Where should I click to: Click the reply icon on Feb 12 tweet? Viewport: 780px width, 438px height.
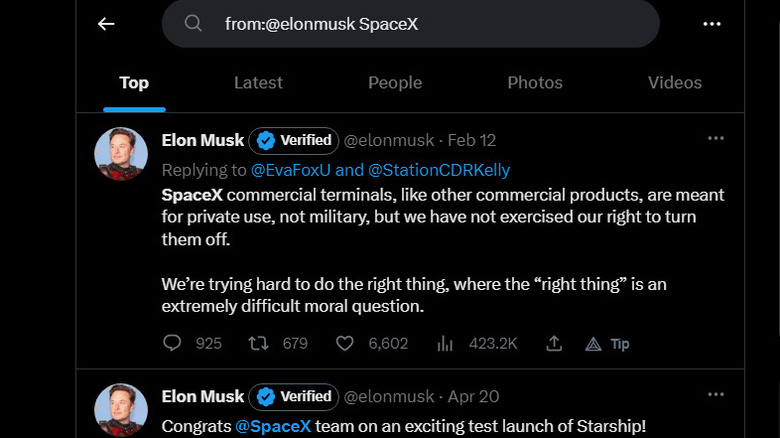coord(172,343)
